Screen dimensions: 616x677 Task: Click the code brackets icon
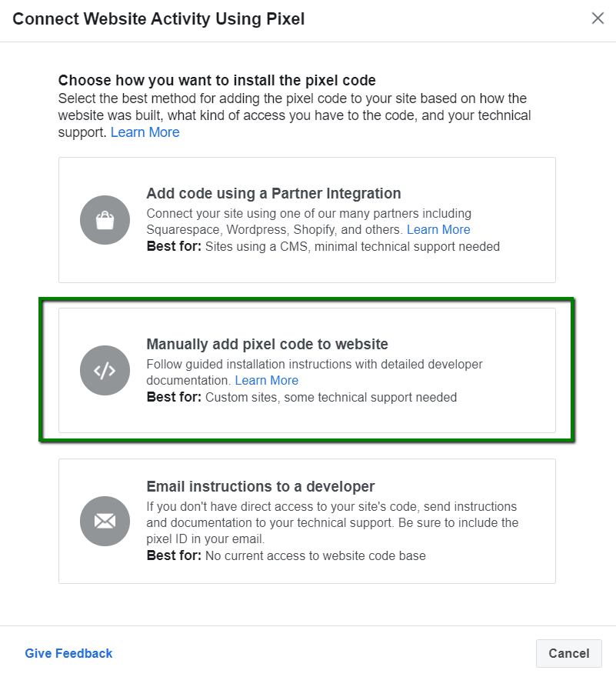[x=105, y=371]
